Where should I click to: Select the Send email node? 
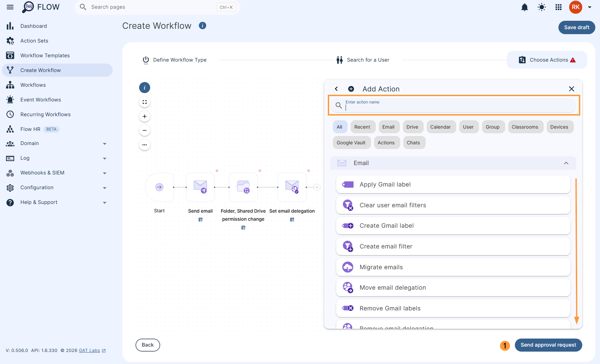coord(200,187)
